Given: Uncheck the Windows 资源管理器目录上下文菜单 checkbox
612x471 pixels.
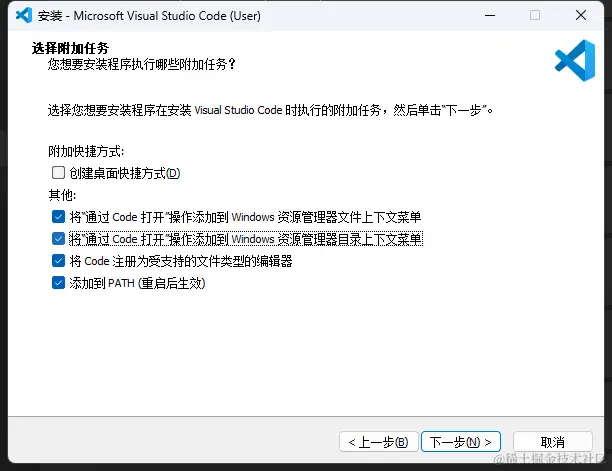Looking at the screenshot, I should [58, 238].
